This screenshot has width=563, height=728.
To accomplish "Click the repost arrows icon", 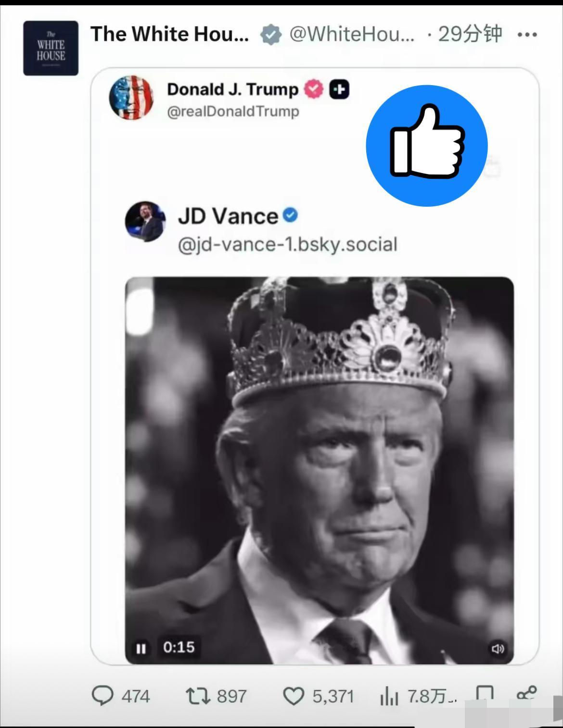I will pyautogui.click(x=197, y=695).
